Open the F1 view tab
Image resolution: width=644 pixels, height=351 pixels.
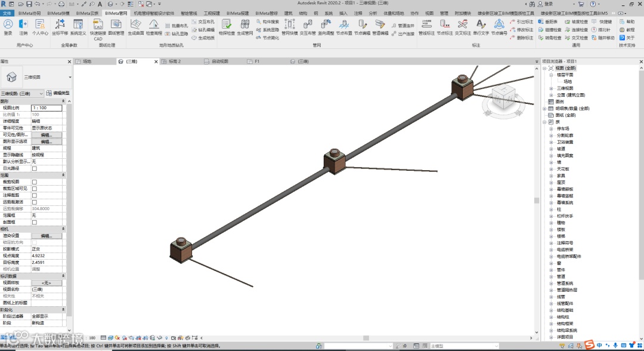[x=256, y=61]
